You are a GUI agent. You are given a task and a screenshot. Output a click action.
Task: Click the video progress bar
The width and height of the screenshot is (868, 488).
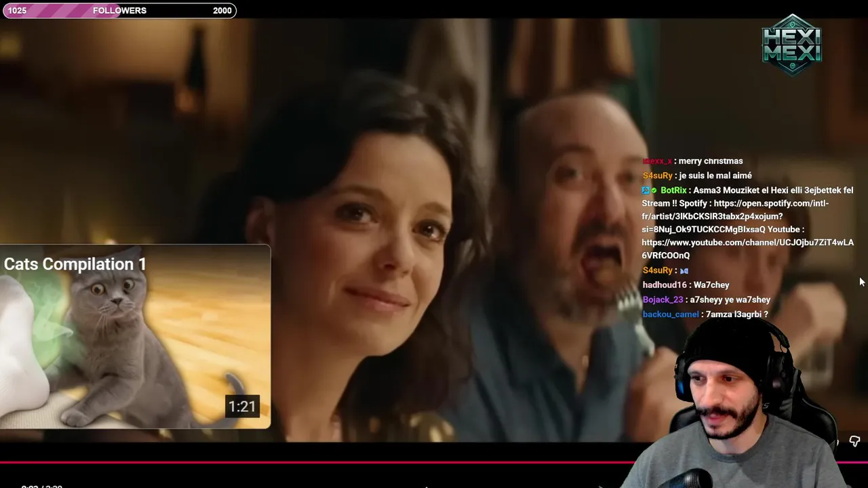pos(434,463)
